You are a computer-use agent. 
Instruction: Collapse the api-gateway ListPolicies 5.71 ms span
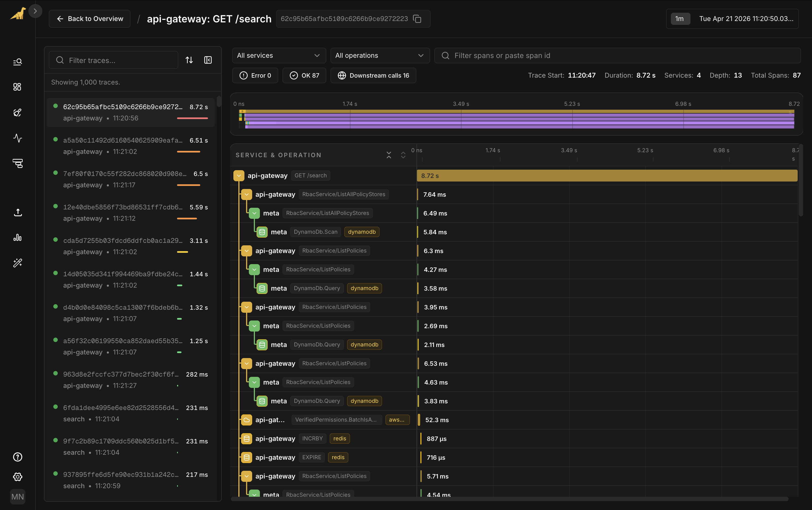246,476
